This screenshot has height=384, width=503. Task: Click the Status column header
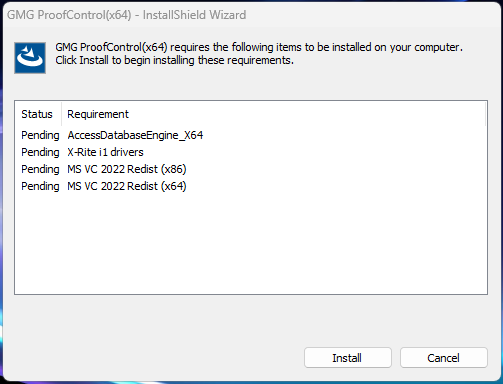coord(37,114)
